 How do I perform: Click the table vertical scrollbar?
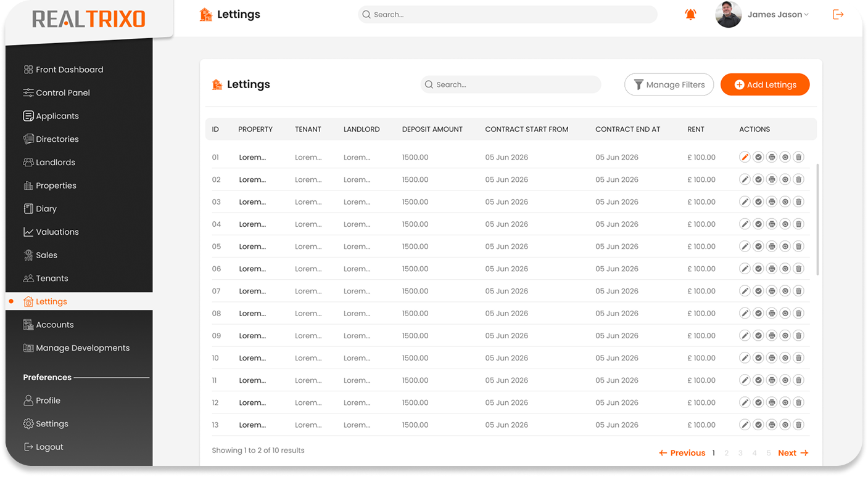point(818,219)
